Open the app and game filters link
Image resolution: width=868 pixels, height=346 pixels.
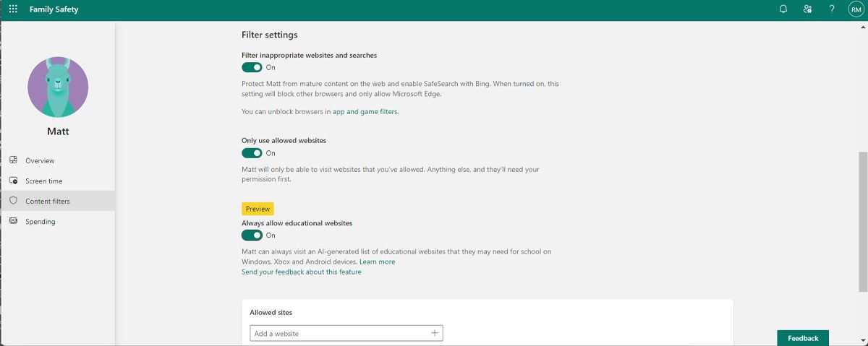point(365,112)
